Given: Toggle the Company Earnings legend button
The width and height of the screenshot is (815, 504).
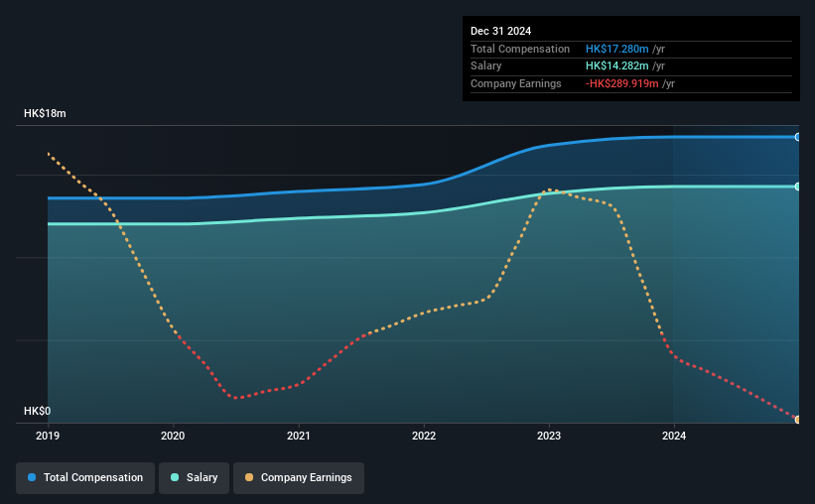Looking at the screenshot, I should pos(299,478).
